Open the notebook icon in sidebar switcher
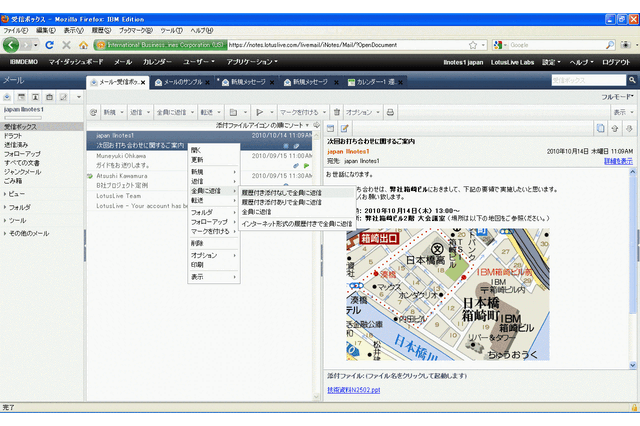Screen dimensions: 640x426 [63, 97]
